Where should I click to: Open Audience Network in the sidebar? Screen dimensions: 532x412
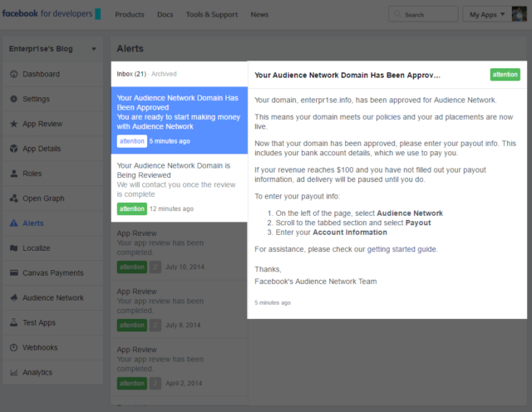point(53,297)
